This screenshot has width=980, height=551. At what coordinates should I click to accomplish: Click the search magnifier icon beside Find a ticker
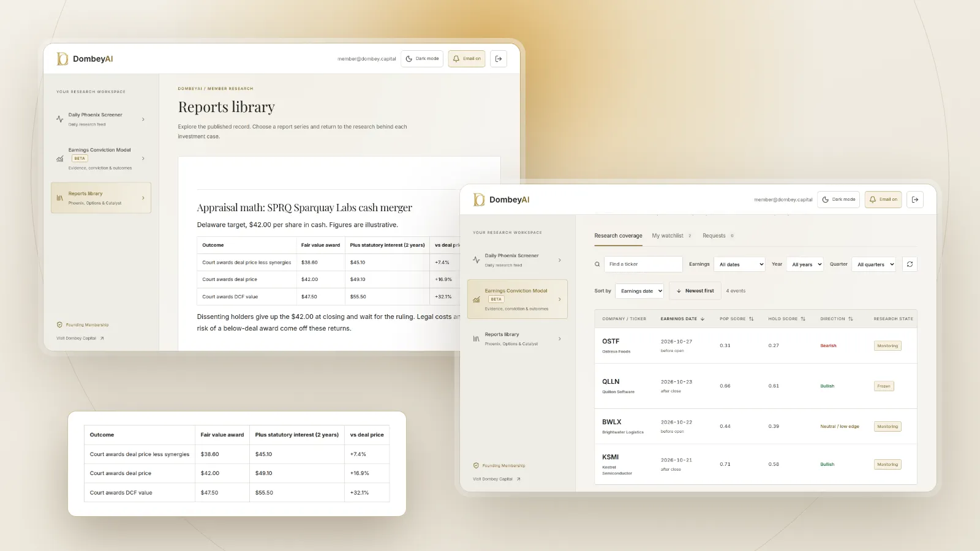click(x=597, y=264)
